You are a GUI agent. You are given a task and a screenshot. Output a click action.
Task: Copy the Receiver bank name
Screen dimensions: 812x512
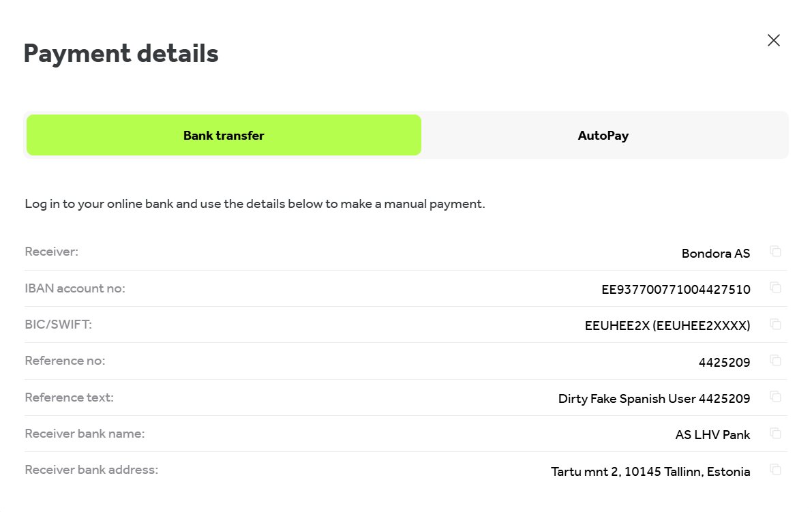pyautogui.click(x=775, y=434)
